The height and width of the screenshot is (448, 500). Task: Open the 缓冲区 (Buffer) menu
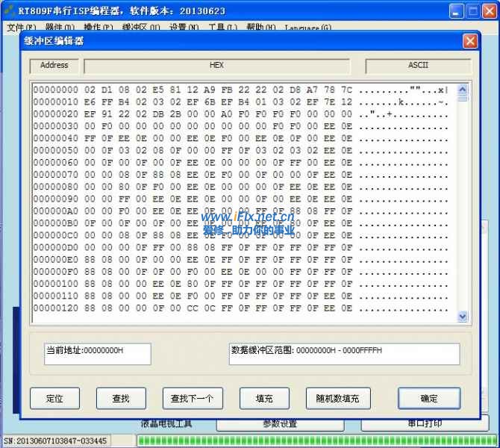(141, 28)
